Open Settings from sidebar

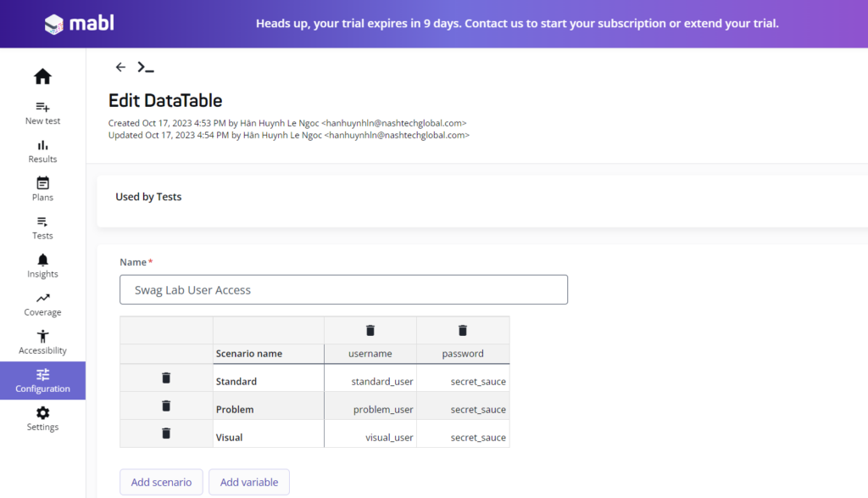click(42, 419)
